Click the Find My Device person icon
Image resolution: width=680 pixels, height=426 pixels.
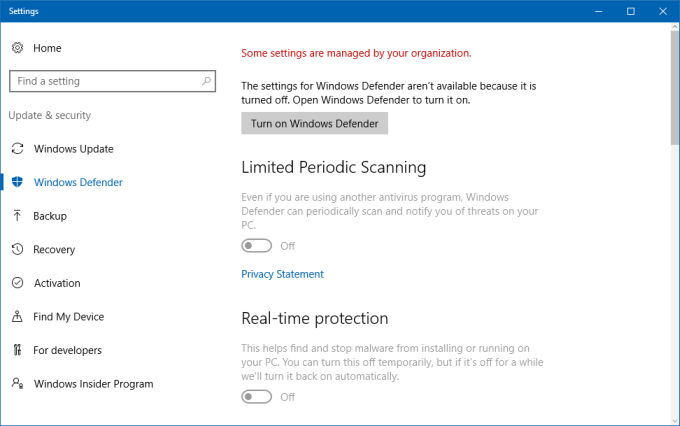point(17,317)
